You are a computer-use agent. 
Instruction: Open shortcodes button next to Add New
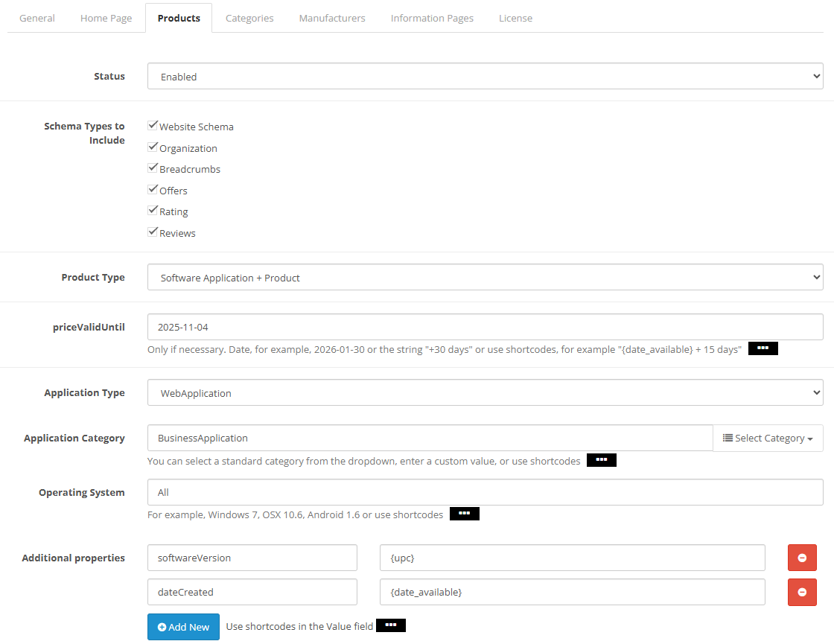390,626
